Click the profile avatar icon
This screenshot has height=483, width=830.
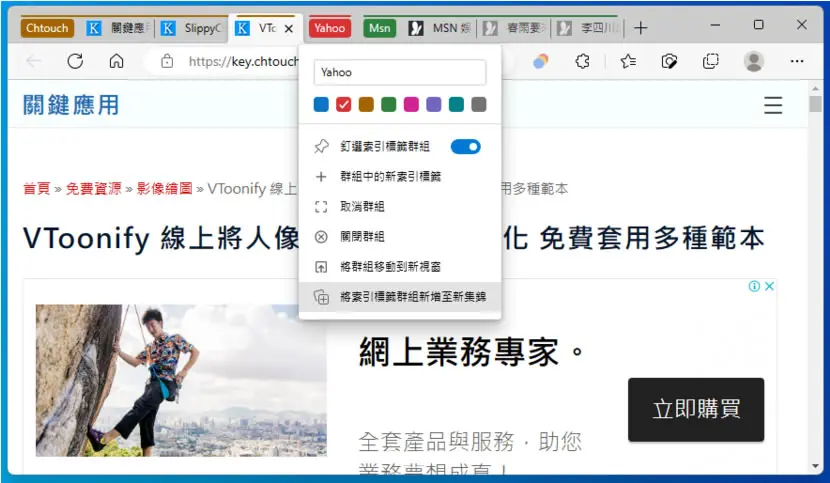pyautogui.click(x=753, y=61)
